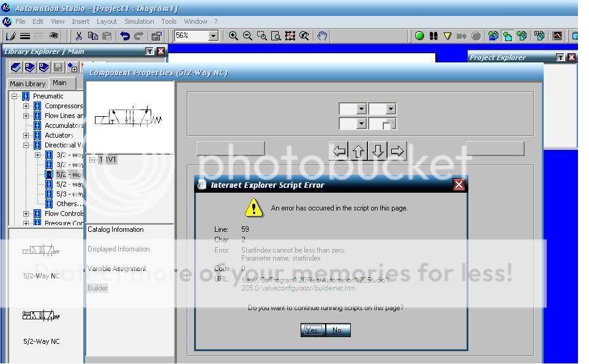Click the Copy icon in toolbar
Screen dimensions: 589x364
(93, 36)
